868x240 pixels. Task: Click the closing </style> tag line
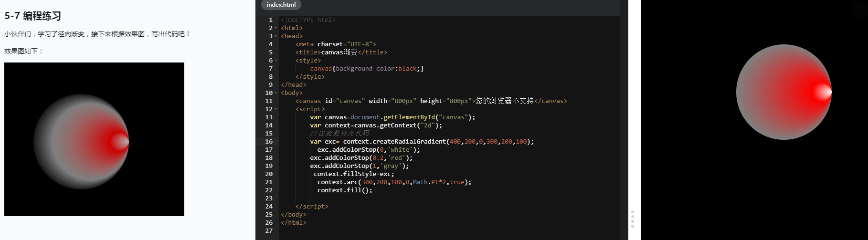310,77
